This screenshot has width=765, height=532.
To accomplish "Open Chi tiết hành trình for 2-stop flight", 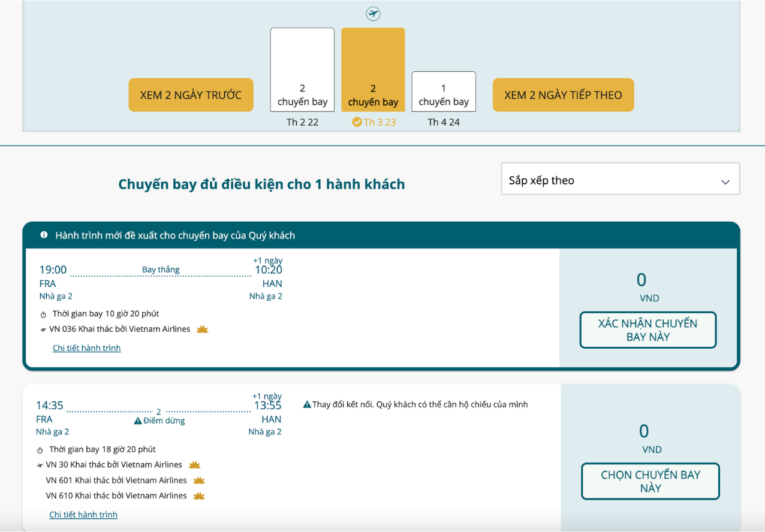I will tap(83, 515).
